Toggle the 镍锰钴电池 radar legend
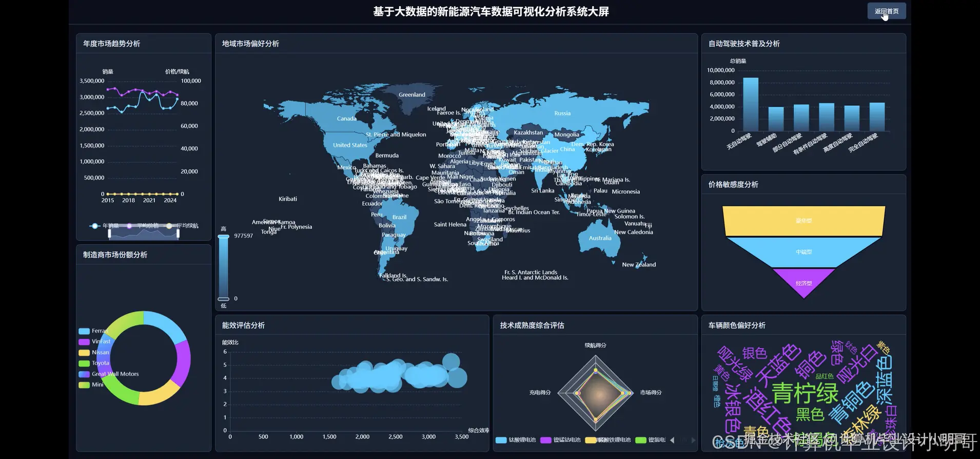 pos(561,440)
